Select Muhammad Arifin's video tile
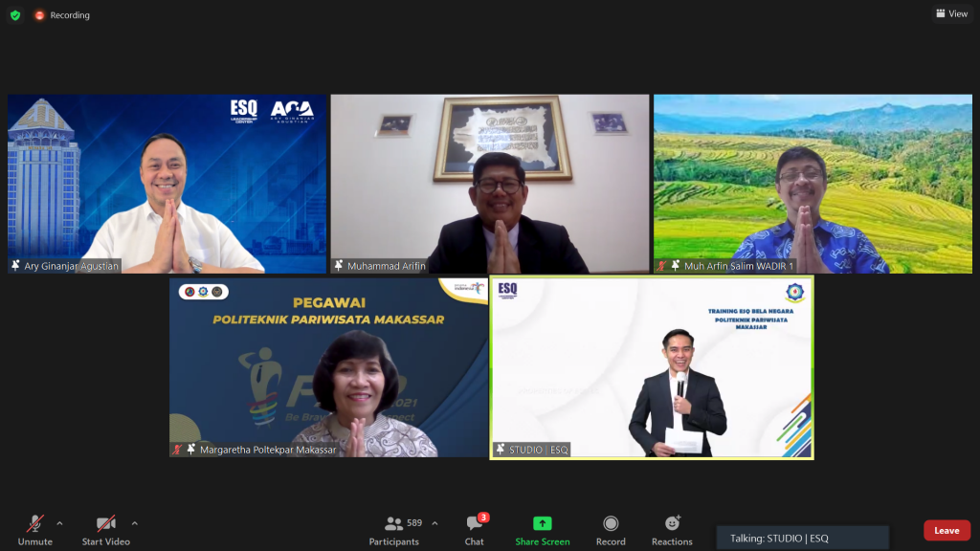This screenshot has width=980, height=551. (x=490, y=182)
